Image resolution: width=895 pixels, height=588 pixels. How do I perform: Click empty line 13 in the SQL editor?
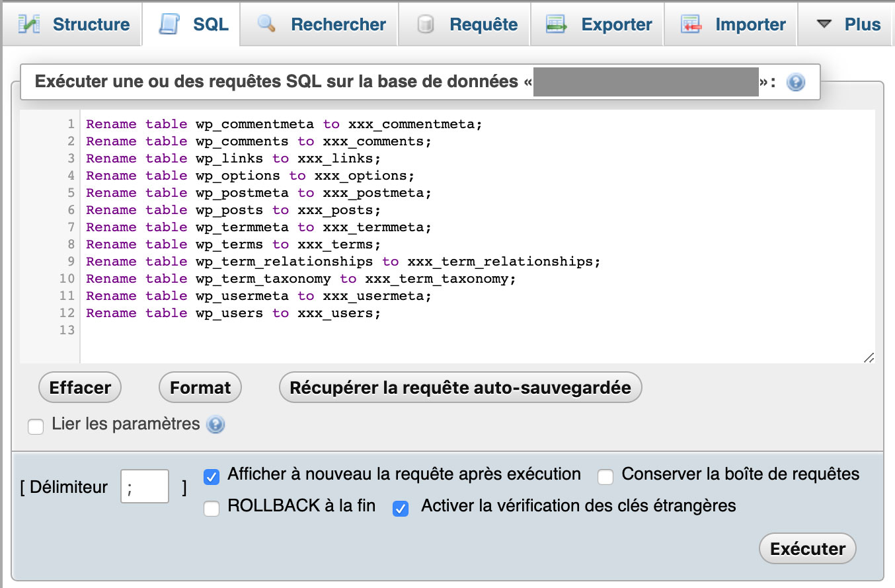tap(477, 330)
